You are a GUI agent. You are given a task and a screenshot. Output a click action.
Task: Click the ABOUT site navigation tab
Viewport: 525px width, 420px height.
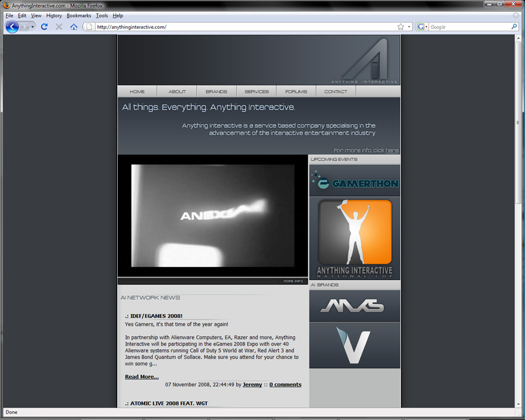point(177,91)
